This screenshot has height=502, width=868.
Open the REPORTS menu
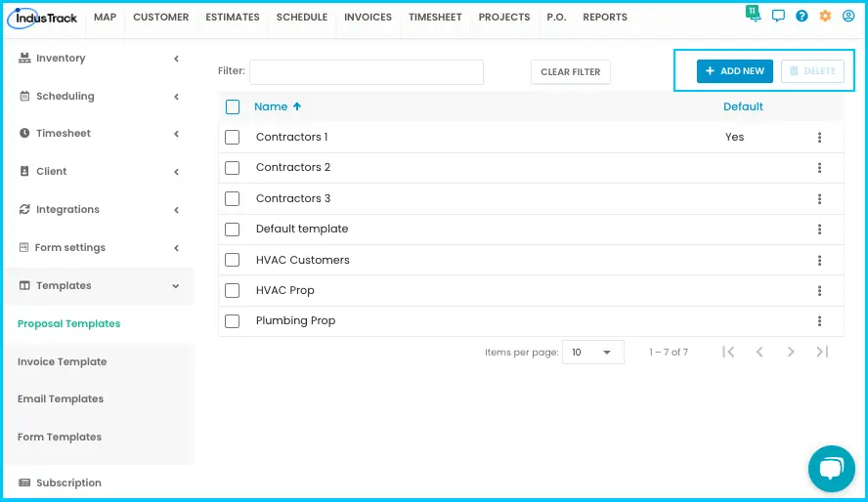605,18
